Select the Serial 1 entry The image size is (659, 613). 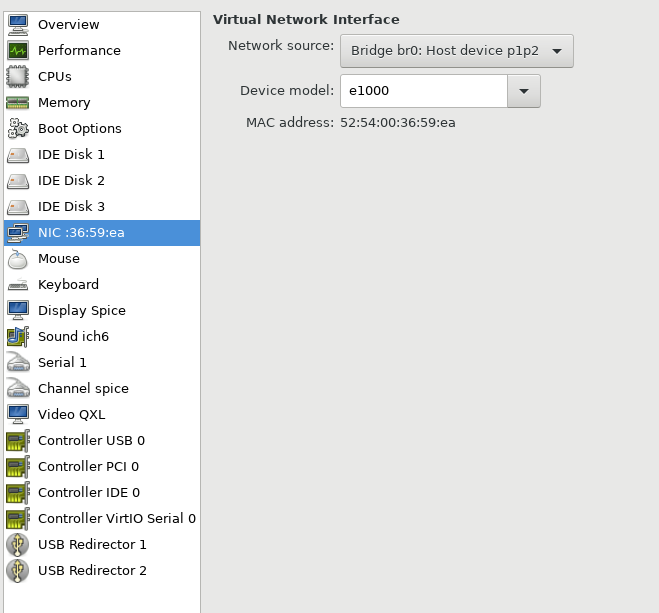(x=102, y=363)
